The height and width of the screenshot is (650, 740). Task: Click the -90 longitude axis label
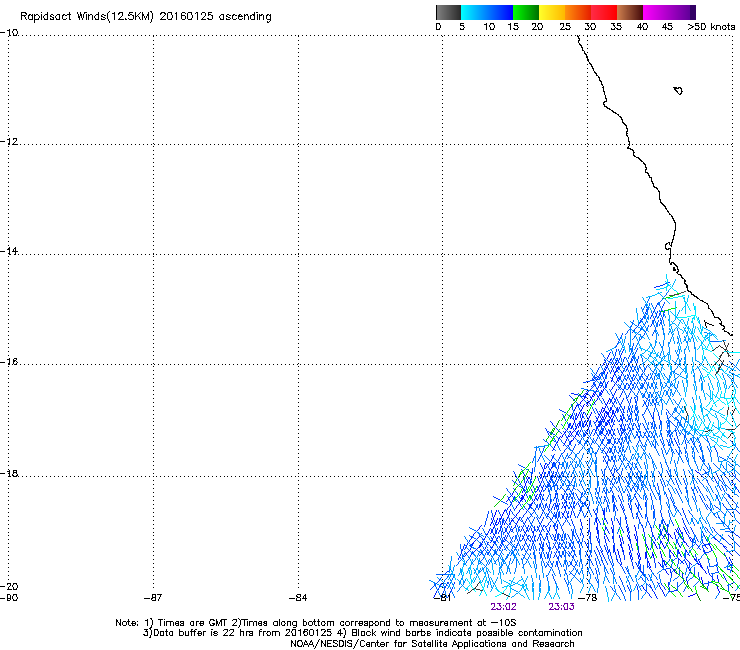point(9,598)
